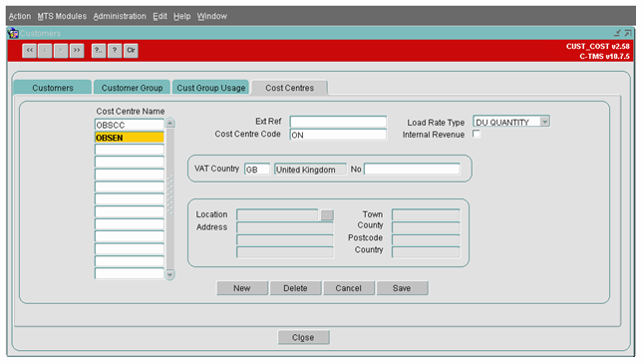
Task: Click the United Kingdom country name field
Action: 310,170
